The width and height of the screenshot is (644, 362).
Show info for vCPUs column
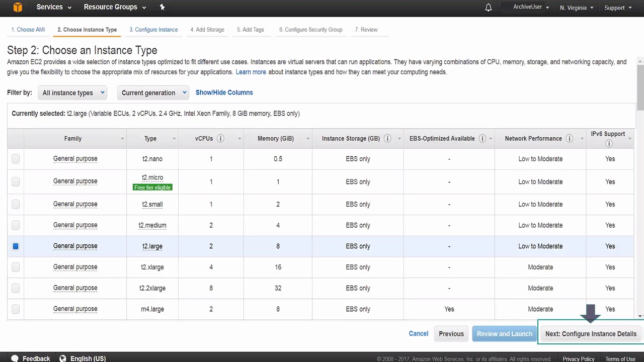tap(220, 138)
